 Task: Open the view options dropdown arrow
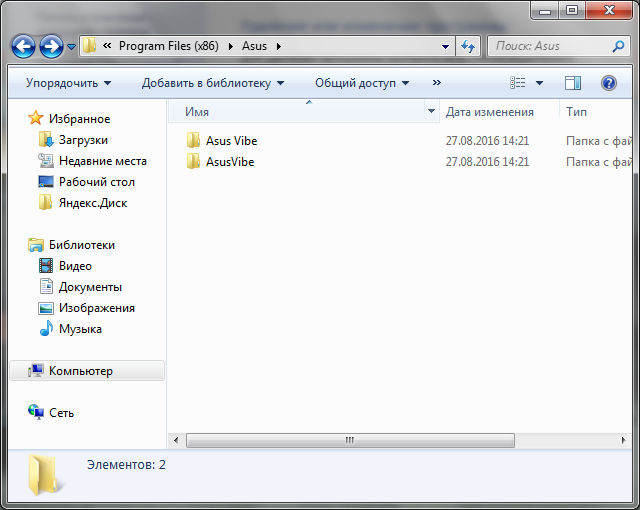[539, 83]
